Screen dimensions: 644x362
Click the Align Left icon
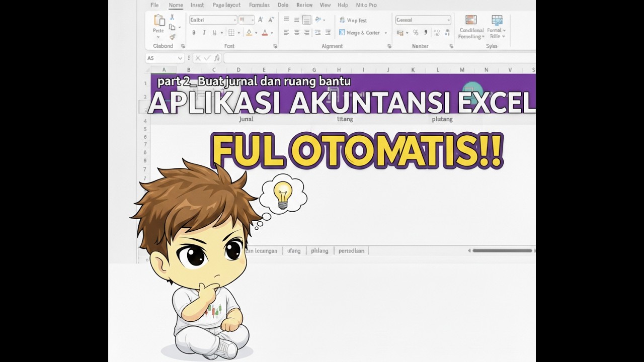click(286, 33)
